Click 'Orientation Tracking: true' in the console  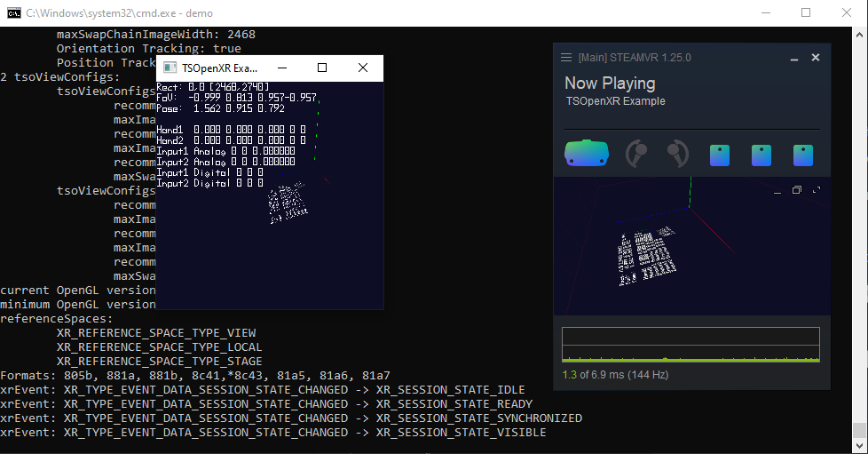pos(149,49)
